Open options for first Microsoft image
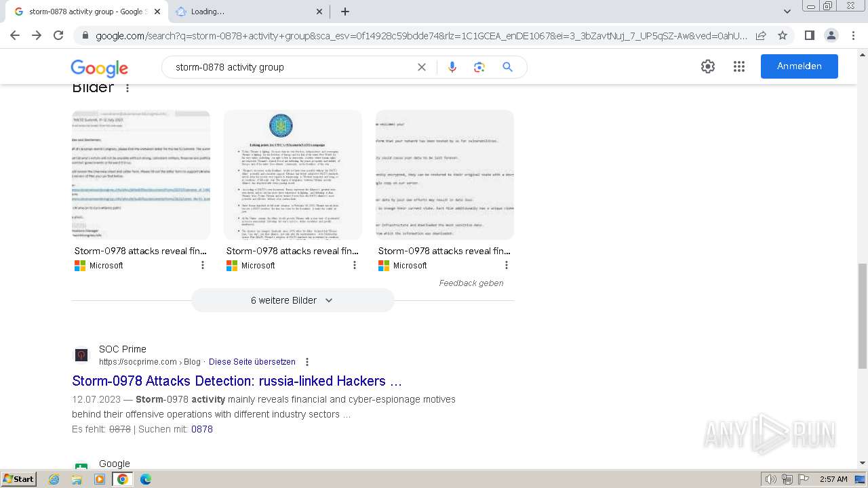 pos(203,265)
